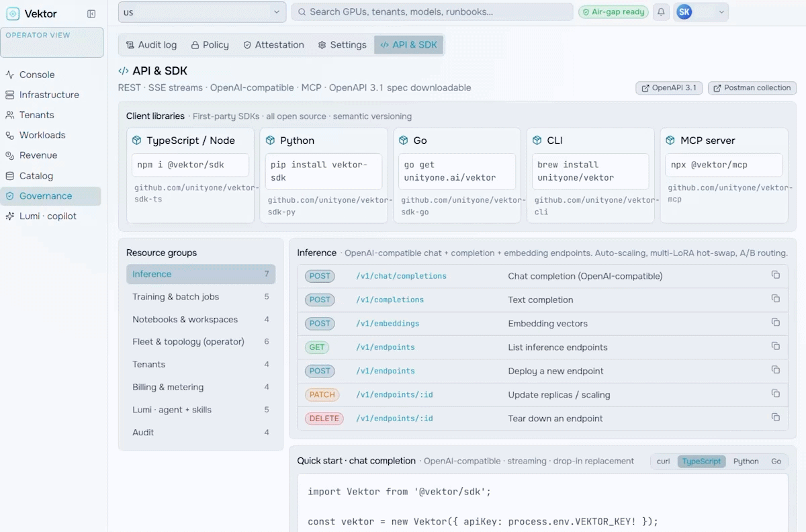Click the brew install unityone/vektor command
The height and width of the screenshot is (532, 806).
590,172
